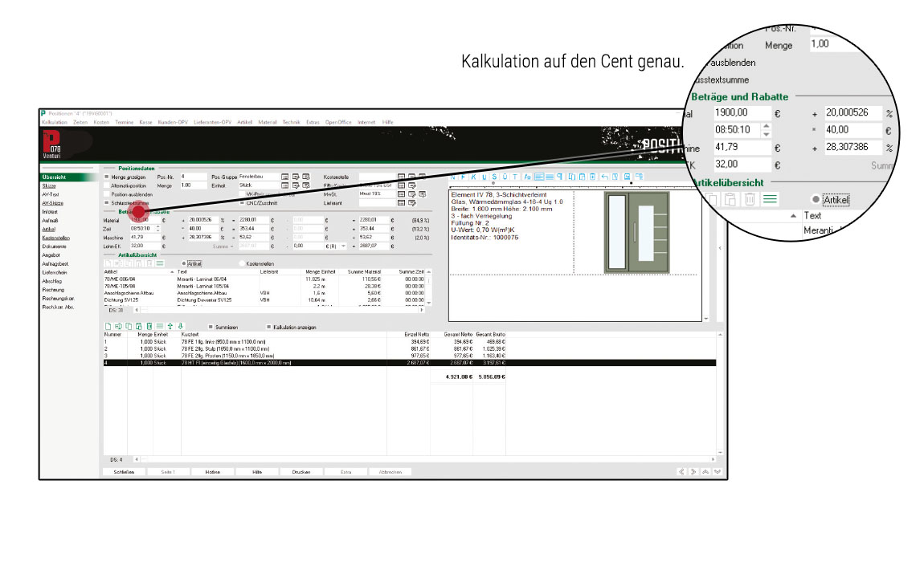Click the green move-up arrow in positions toolbar

tap(170, 327)
